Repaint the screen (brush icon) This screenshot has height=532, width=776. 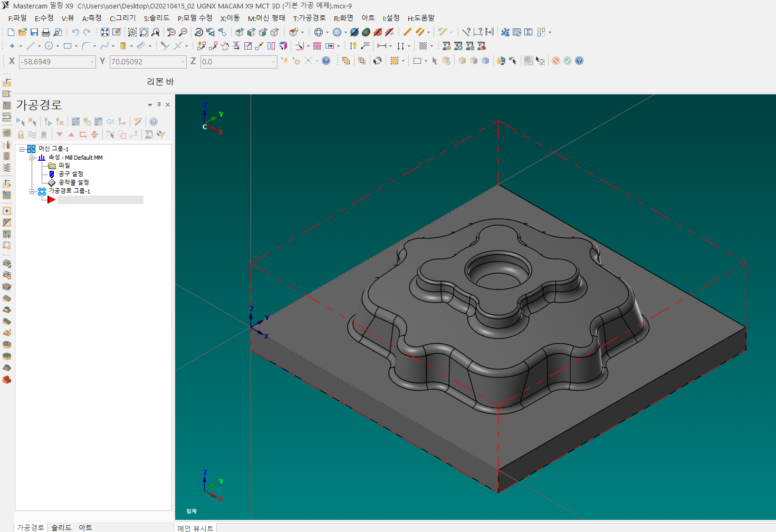tap(117, 32)
